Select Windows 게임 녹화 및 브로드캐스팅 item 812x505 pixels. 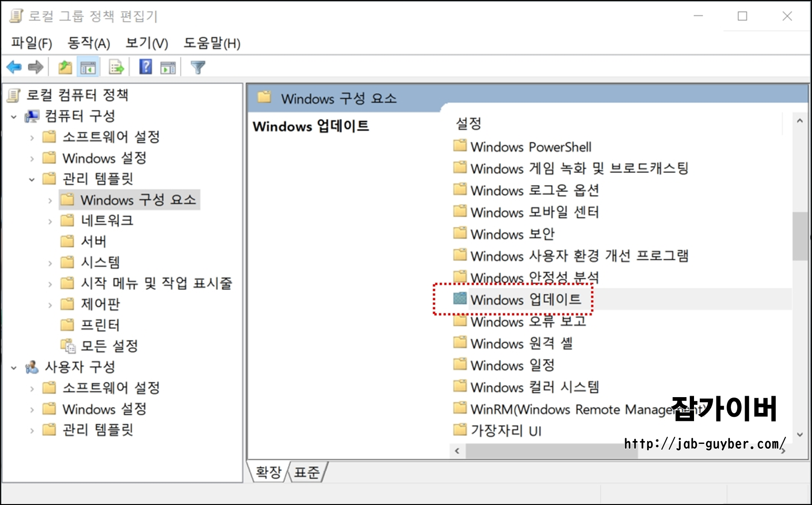point(579,168)
